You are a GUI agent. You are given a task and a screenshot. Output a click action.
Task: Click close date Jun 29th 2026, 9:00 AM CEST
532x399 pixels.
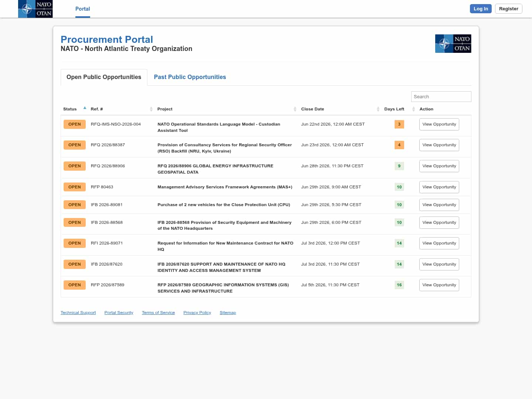tap(331, 187)
